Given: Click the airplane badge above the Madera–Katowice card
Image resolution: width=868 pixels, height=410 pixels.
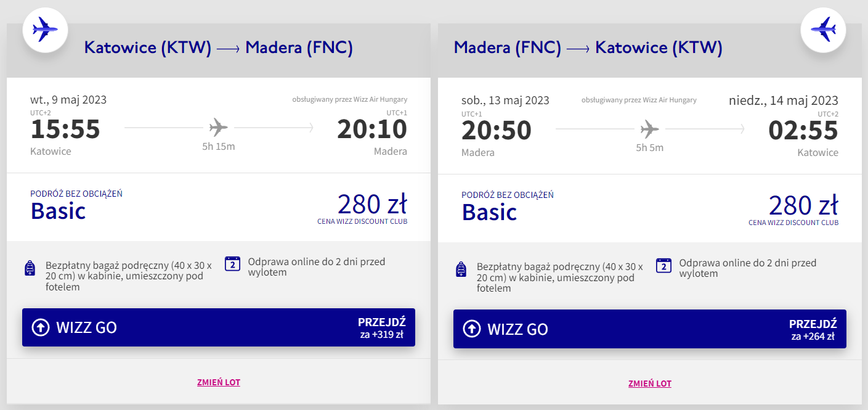Looking at the screenshot, I should [822, 29].
